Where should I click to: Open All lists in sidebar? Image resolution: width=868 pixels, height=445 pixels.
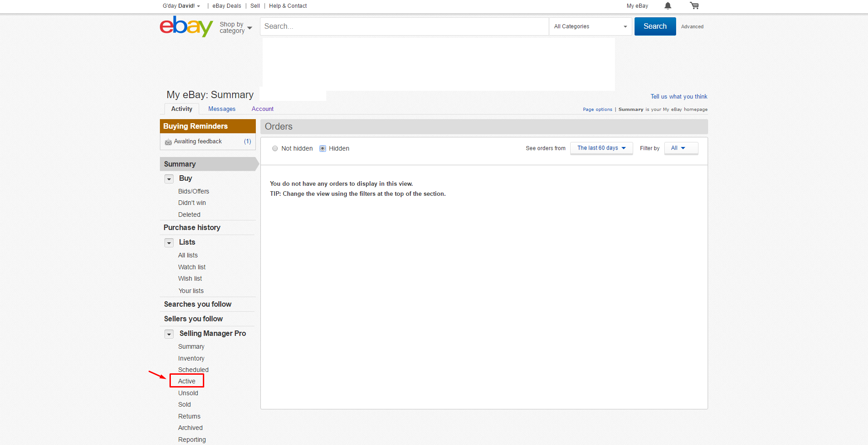(188, 255)
